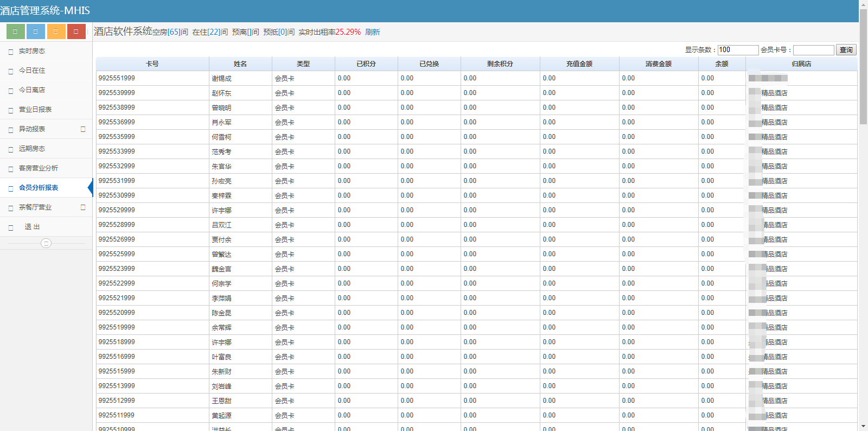
Task: Click the 在住[22]间 occupied room status
Action: click(210, 32)
